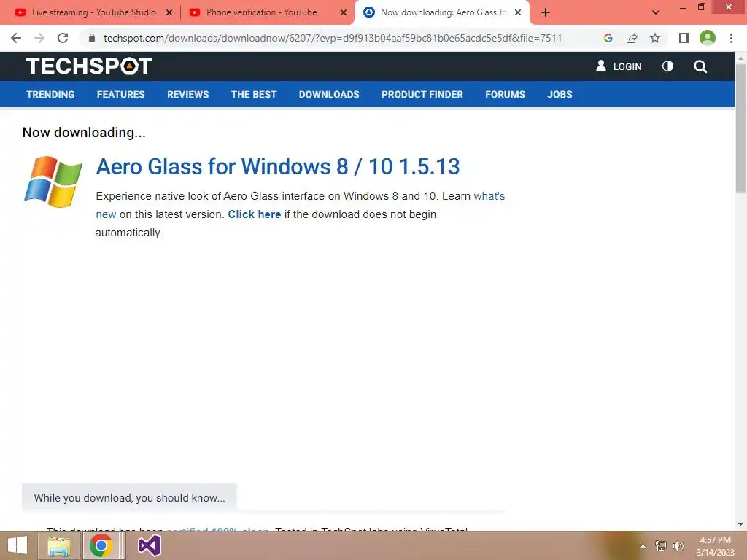
Task: Expand the tab search dropdown
Action: click(x=656, y=13)
